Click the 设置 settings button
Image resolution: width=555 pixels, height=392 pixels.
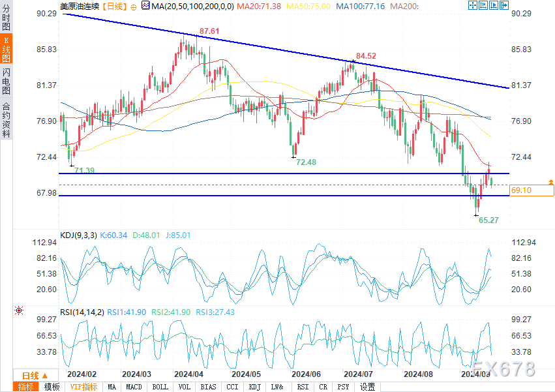tap(367, 387)
